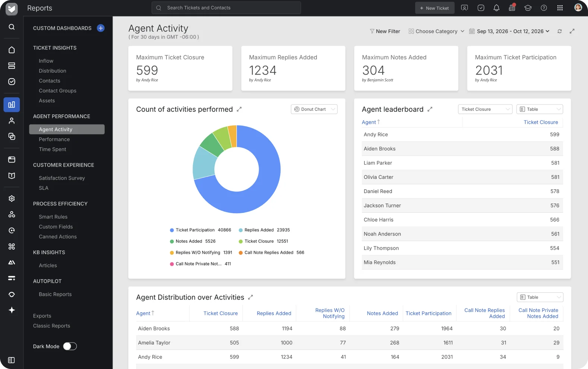Open the Donut Chart type dropdown

tap(314, 109)
